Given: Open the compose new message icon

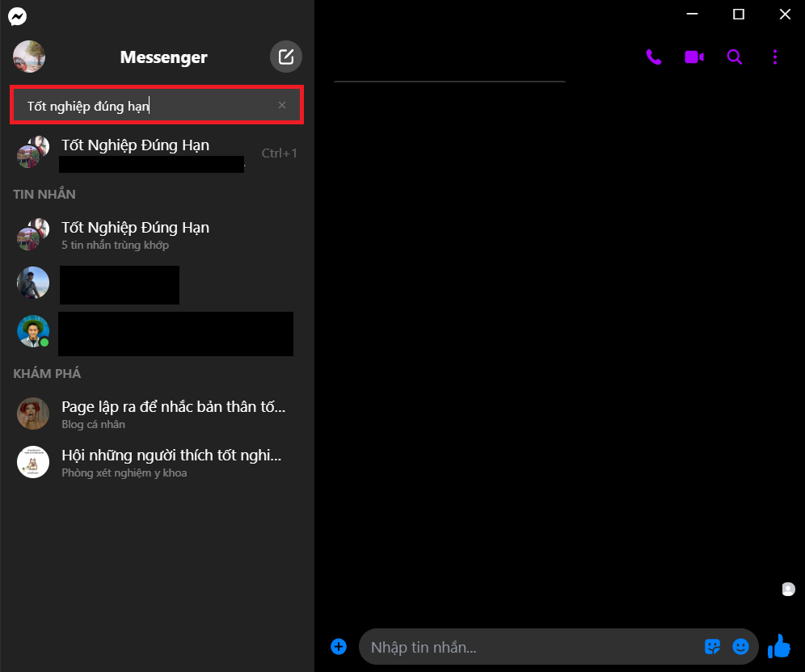Looking at the screenshot, I should pyautogui.click(x=286, y=57).
